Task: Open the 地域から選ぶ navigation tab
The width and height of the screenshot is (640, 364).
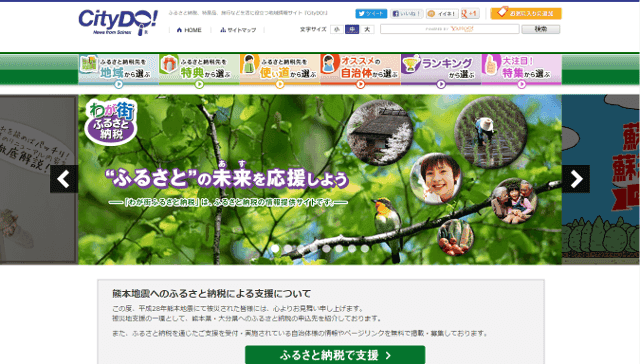Action: point(118,70)
